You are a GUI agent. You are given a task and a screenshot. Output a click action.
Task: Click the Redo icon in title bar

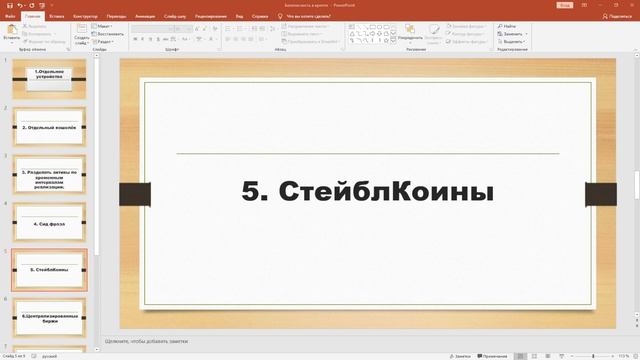click(x=31, y=5)
